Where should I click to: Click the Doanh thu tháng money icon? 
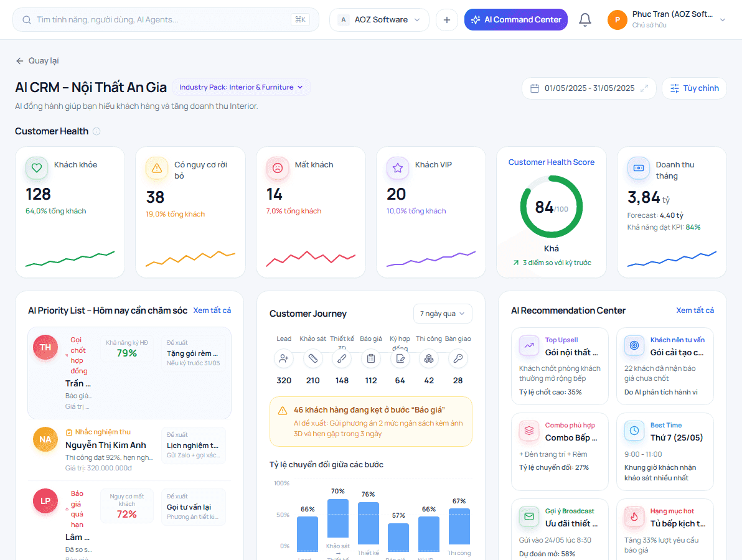(639, 168)
